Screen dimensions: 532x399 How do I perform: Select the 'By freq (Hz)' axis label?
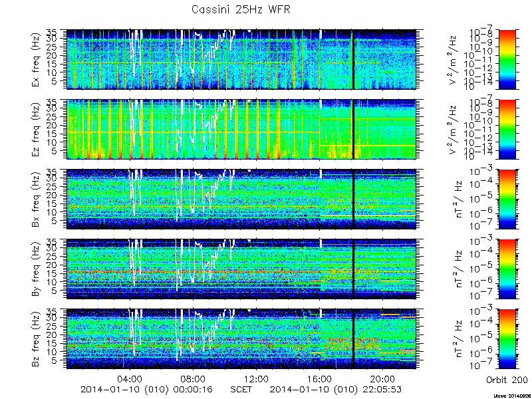pos(36,269)
